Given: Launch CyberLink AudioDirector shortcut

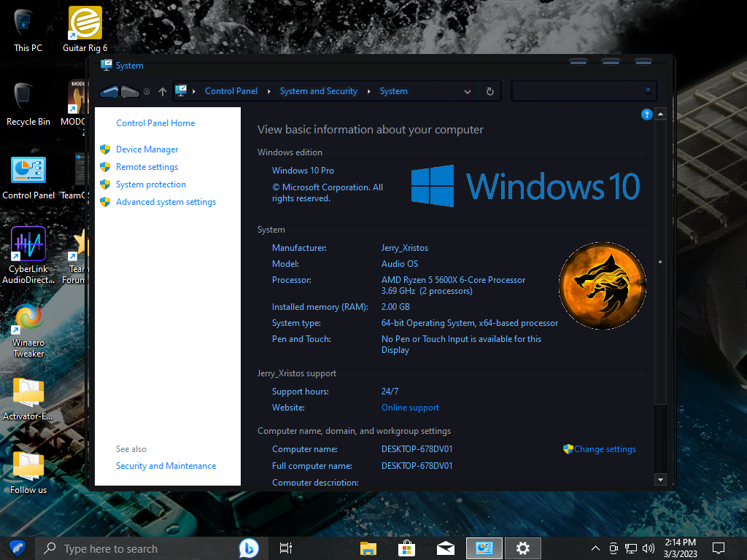Looking at the screenshot, I should click(x=28, y=255).
